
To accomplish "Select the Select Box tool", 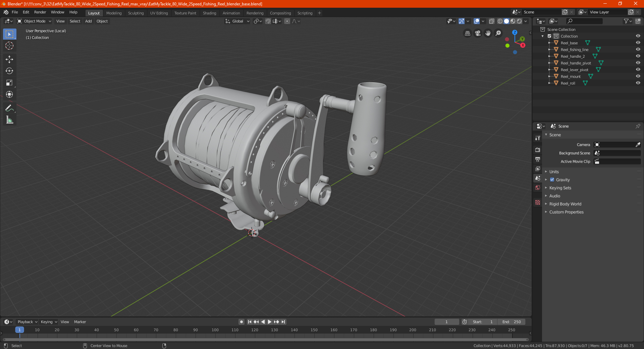I will point(9,34).
